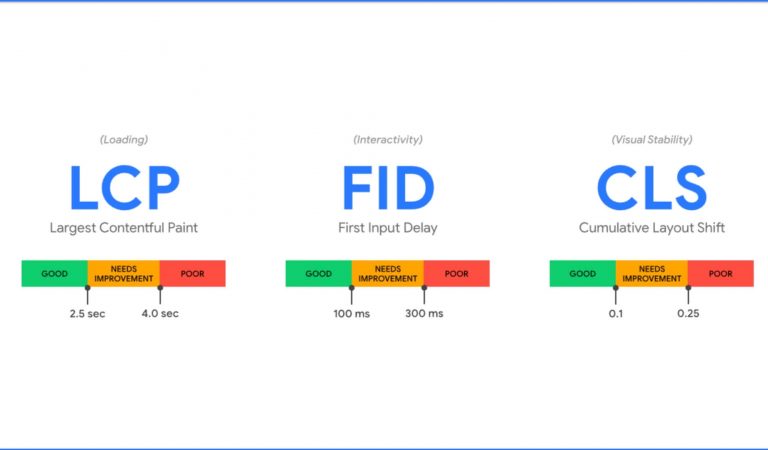
Task: Click the large blue LCP heading
Action: pos(124,188)
